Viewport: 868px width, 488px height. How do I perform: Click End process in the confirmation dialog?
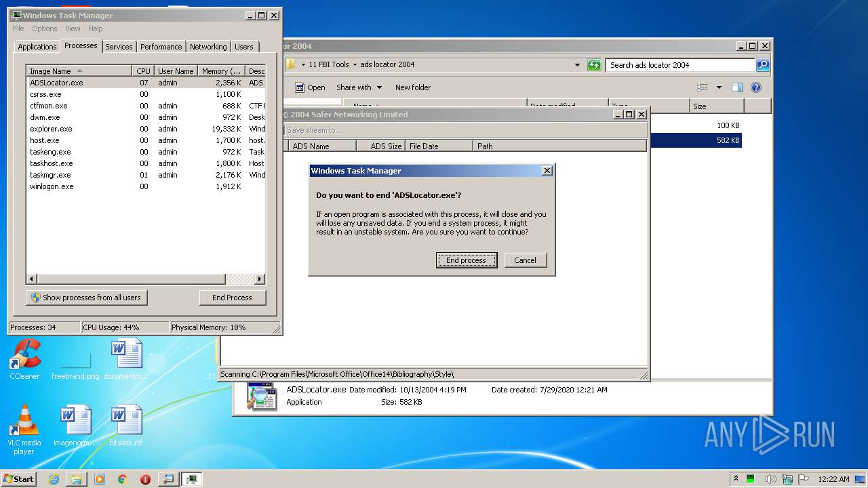pyautogui.click(x=466, y=260)
